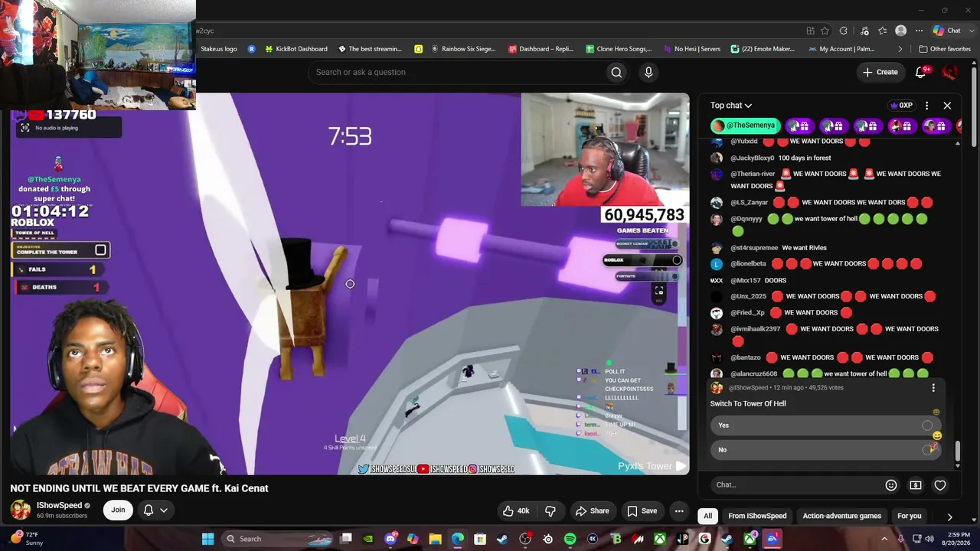Dislike the video with thumbs down

[550, 510]
